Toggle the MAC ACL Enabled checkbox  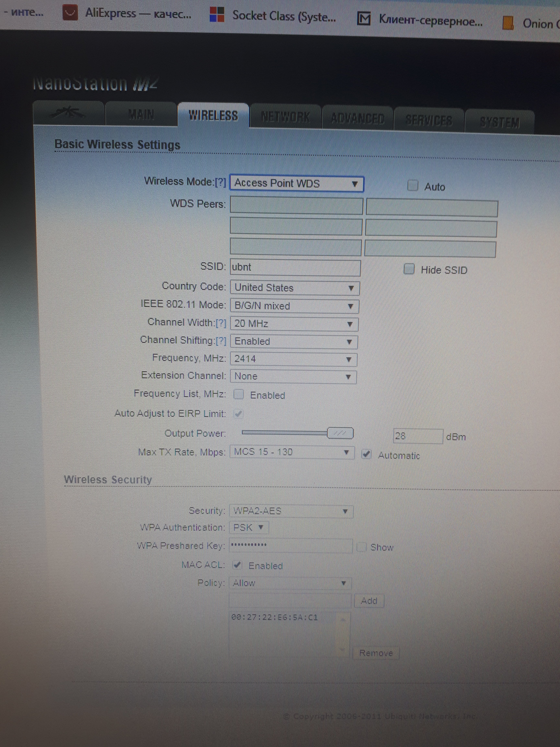tap(237, 565)
